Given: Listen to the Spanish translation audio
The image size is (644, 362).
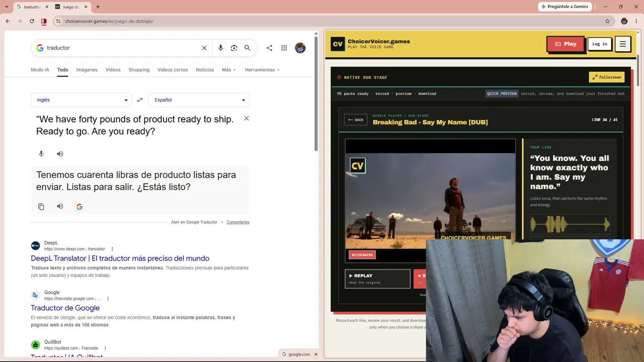Looking at the screenshot, I should coord(60,206).
